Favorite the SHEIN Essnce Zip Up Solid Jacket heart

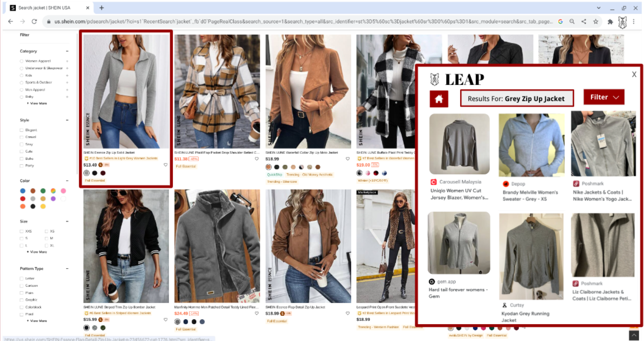pos(165,165)
